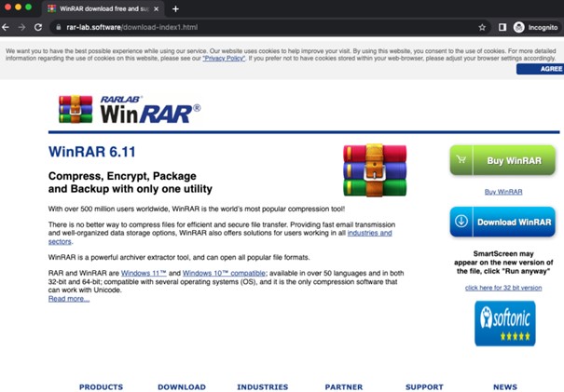Screen dimensions: 564x392
Task: Click the green Buy WinRAR button
Action: [x=502, y=160]
